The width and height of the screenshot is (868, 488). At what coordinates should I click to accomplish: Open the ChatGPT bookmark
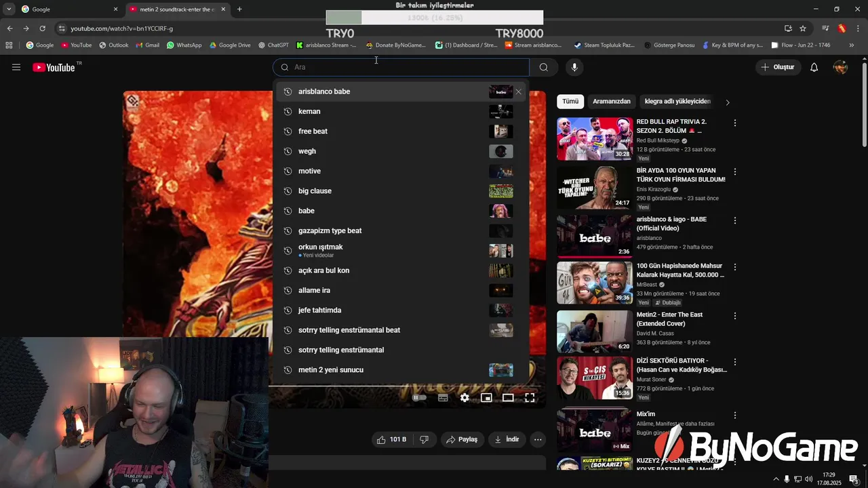tap(273, 45)
